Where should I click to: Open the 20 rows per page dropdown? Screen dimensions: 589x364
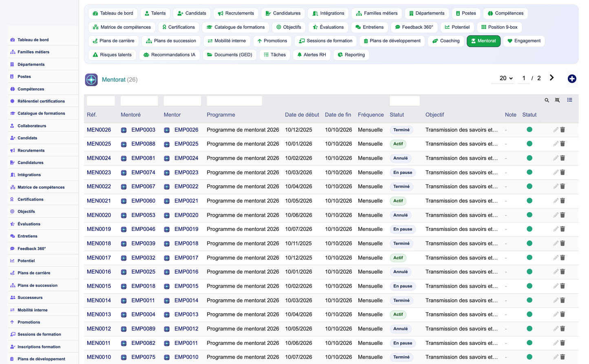(x=506, y=78)
